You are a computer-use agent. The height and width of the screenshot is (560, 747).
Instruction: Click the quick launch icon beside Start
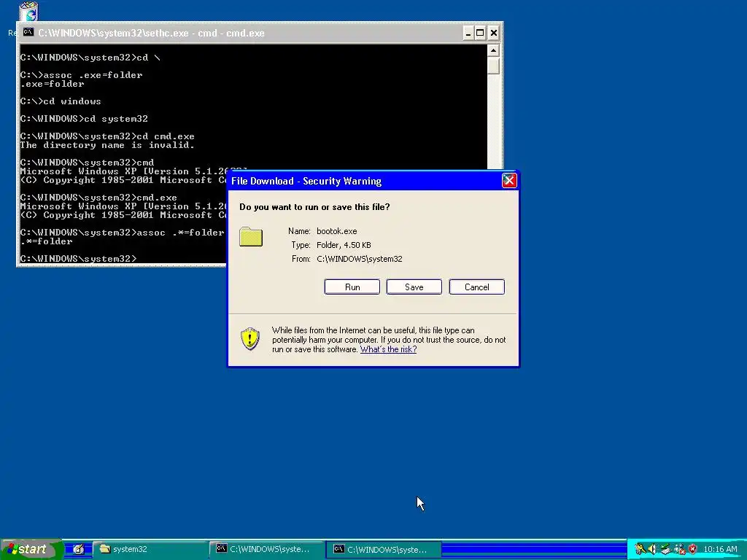[x=79, y=549]
